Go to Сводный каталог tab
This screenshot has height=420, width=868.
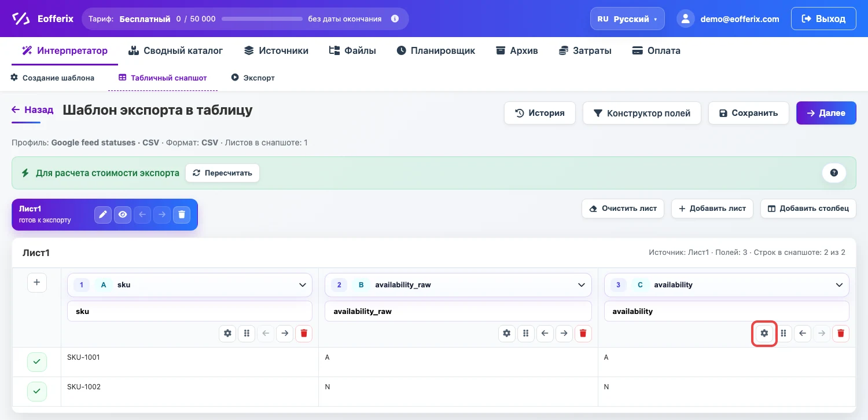click(x=176, y=50)
